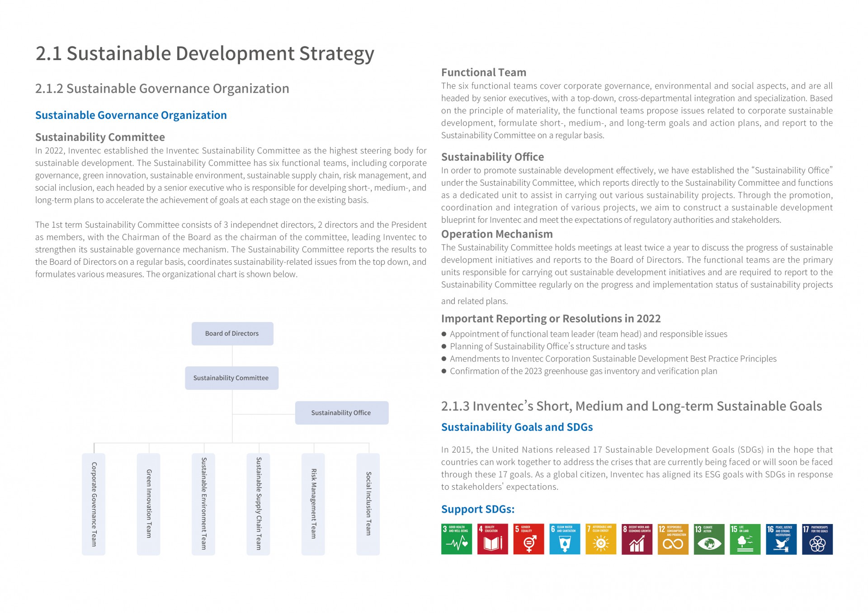Viewport: 868px width, 613px height.
Task: Select the Risk Management Team box
Action: click(x=313, y=504)
